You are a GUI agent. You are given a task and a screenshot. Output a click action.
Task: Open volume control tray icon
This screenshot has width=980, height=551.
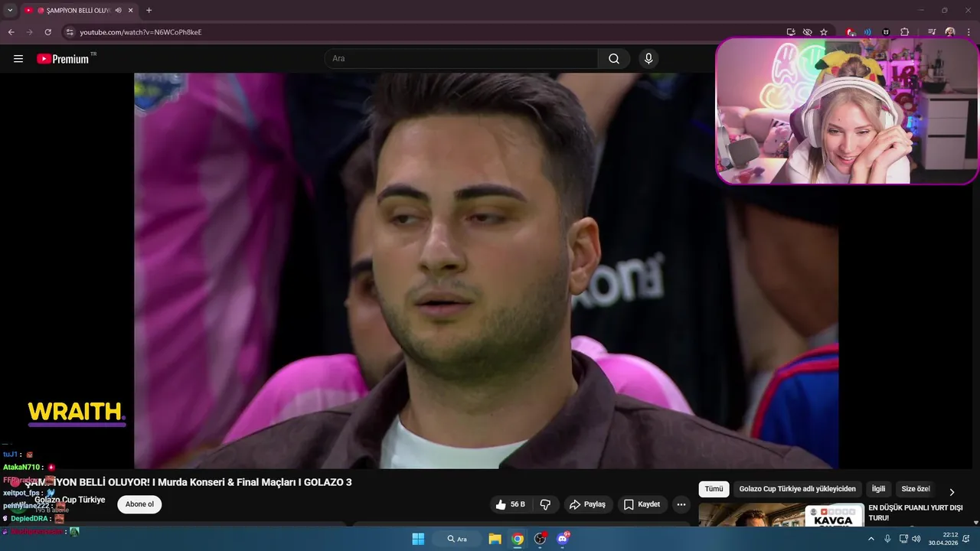(916, 539)
